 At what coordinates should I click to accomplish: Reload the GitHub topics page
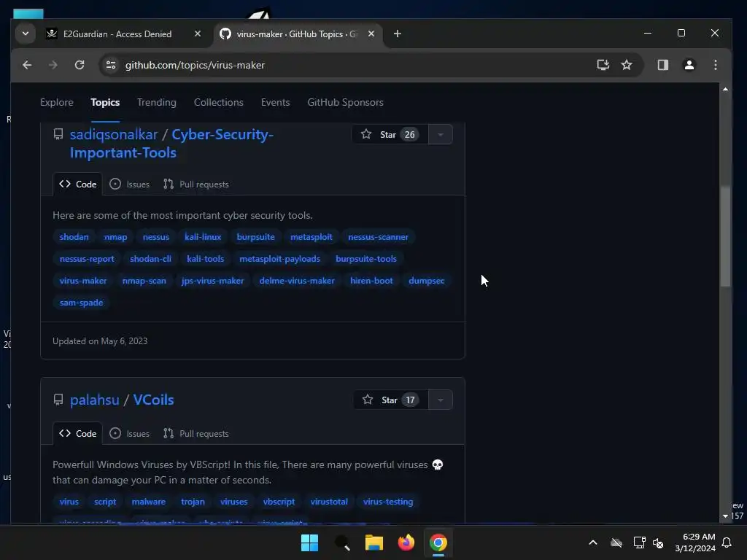point(80,65)
